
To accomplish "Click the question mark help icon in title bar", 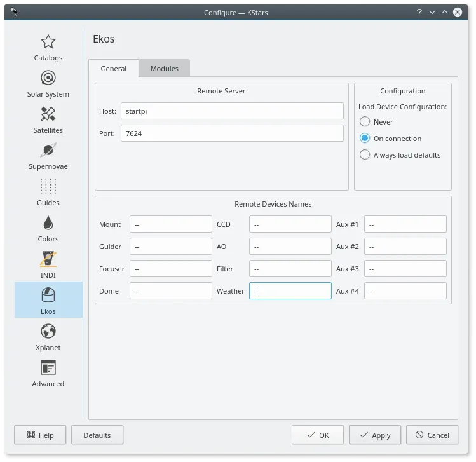I will (419, 12).
